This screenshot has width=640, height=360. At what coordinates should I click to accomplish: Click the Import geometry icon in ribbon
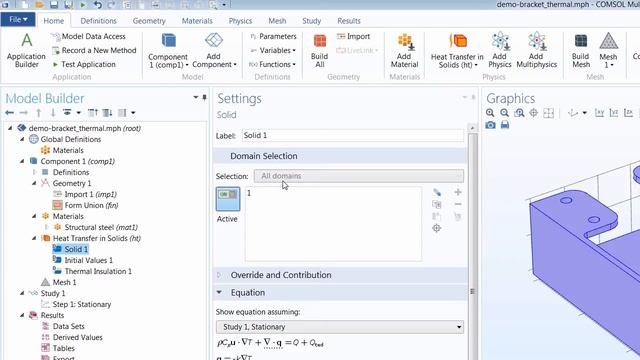point(353,36)
